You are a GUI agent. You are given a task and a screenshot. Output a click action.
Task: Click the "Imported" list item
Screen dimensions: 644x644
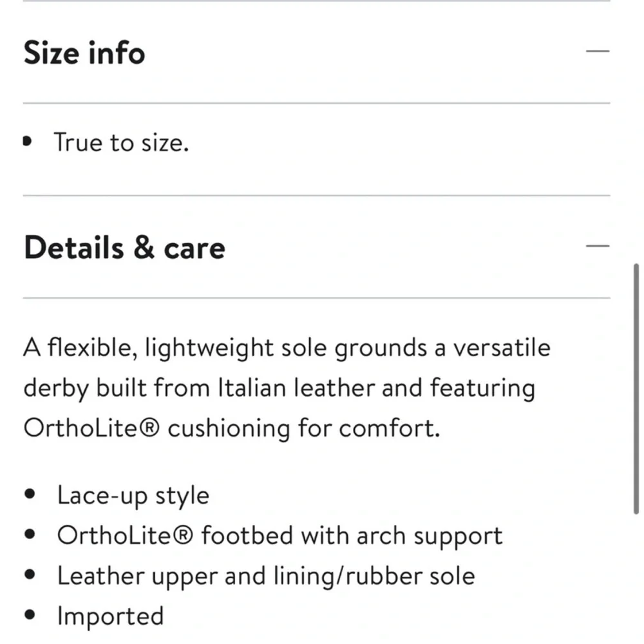coord(110,616)
